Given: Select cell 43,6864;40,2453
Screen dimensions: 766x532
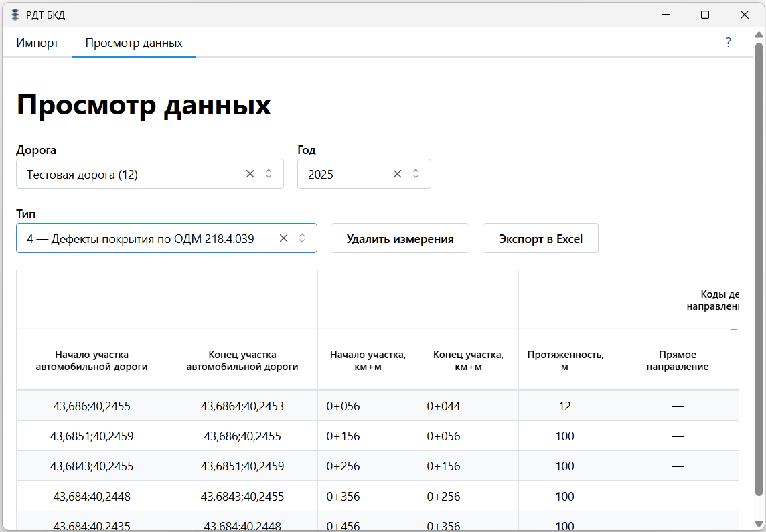Looking at the screenshot, I should coord(242,406).
